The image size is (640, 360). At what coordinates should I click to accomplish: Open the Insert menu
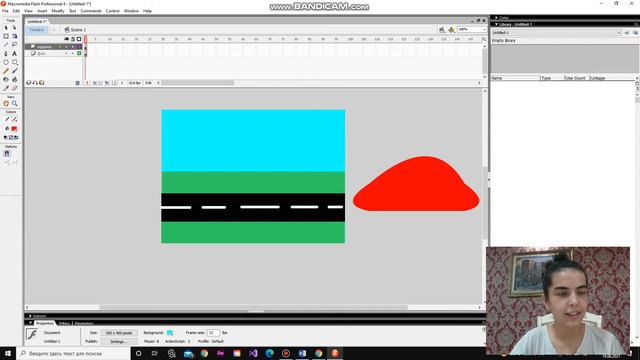[42, 11]
